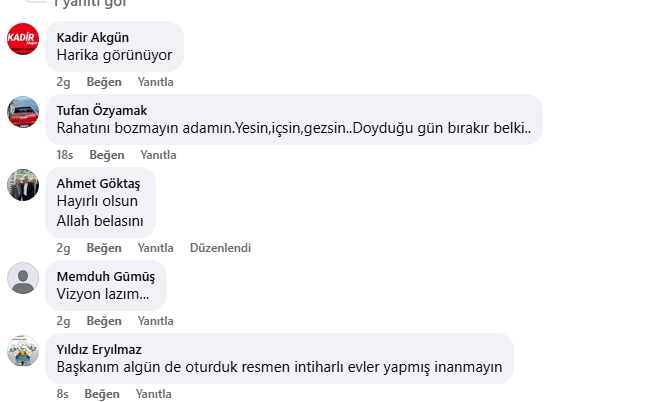Like Kadir Akgün's comment
The width and height of the screenshot is (671, 402).
[104, 82]
